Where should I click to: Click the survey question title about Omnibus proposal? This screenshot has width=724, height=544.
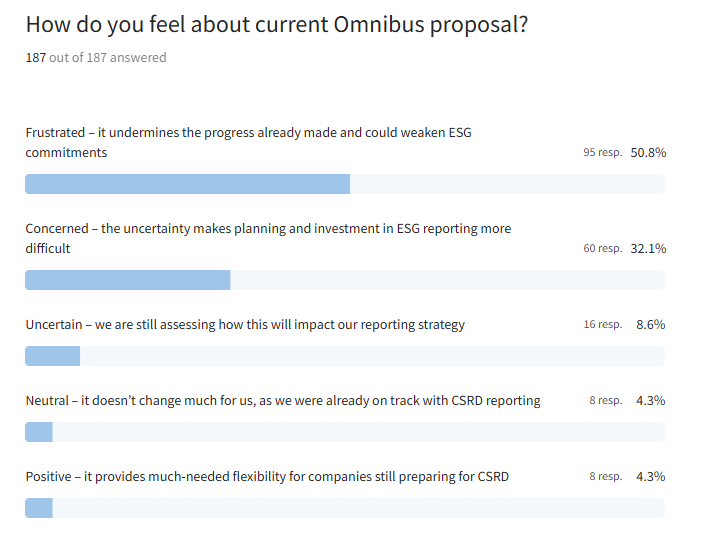point(276,25)
